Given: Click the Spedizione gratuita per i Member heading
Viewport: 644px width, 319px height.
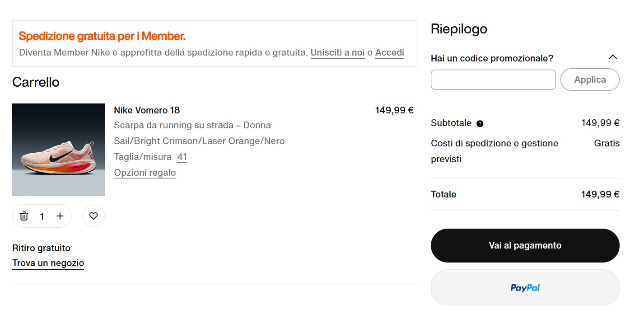Looking at the screenshot, I should [x=102, y=36].
